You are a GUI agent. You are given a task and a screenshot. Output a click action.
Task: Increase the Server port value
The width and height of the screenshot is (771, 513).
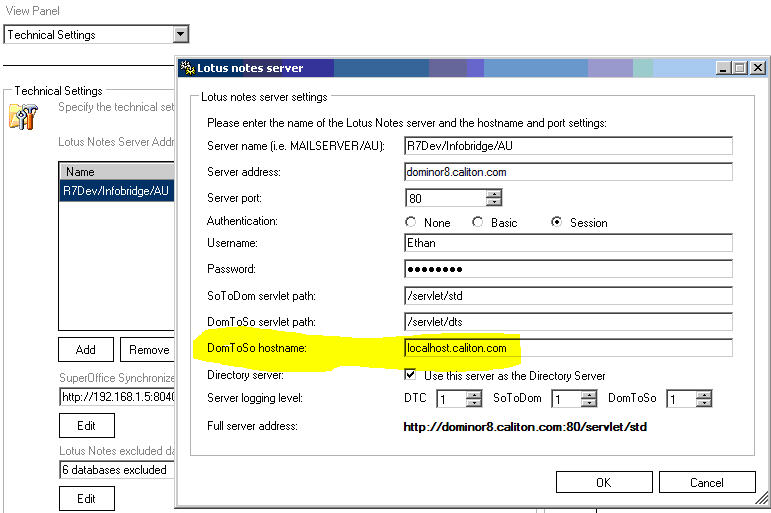[x=494, y=194]
